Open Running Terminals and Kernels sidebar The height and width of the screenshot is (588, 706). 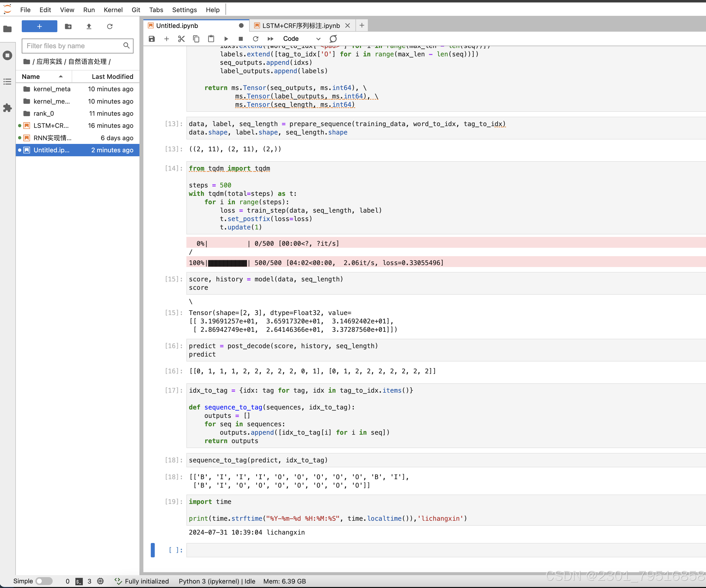[x=7, y=55]
